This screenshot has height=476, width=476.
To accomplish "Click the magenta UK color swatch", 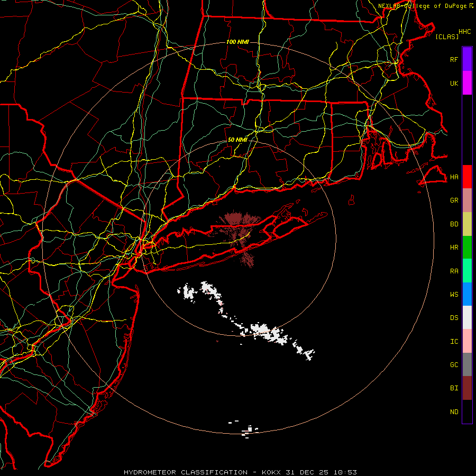I will [467, 83].
